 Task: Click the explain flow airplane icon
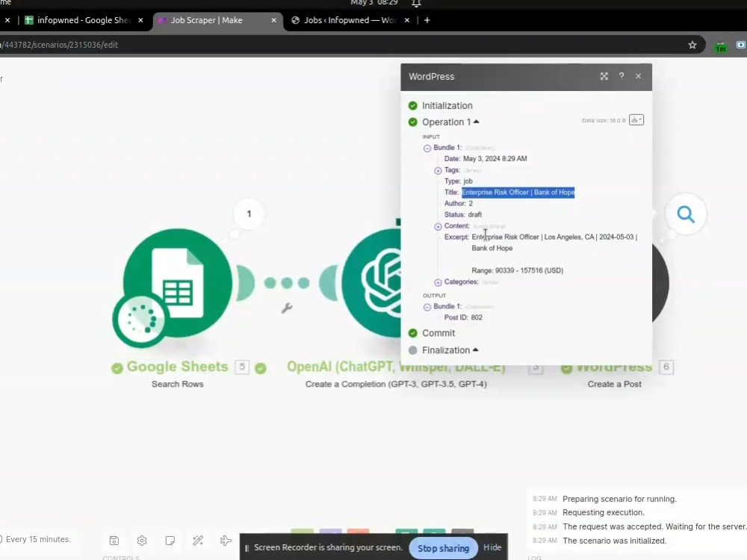click(x=226, y=541)
